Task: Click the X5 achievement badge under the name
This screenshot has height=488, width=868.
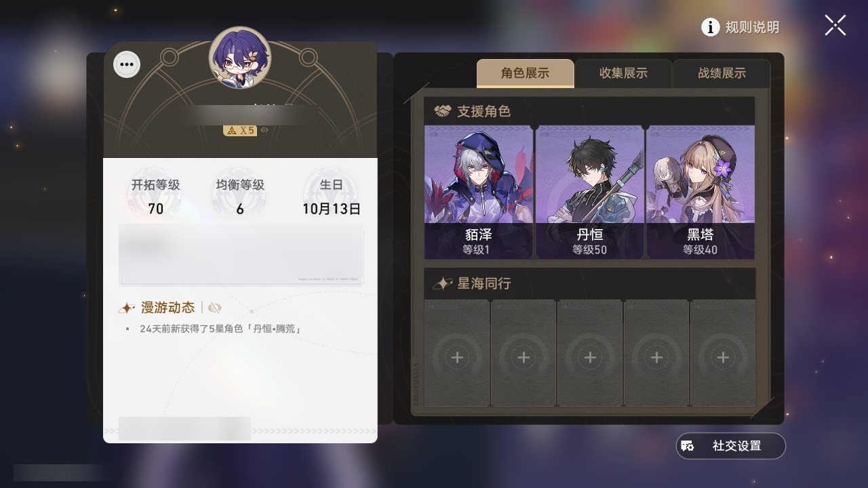Action: (240, 130)
